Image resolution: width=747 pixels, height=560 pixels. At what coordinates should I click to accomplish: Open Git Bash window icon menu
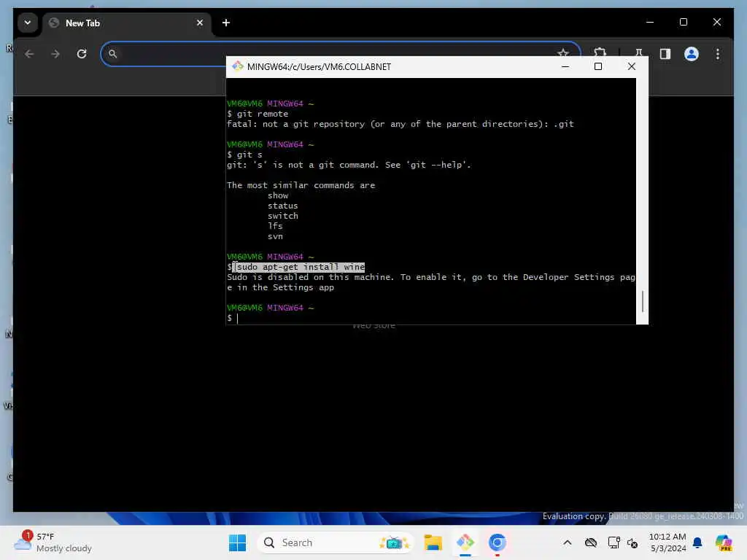tap(237, 66)
